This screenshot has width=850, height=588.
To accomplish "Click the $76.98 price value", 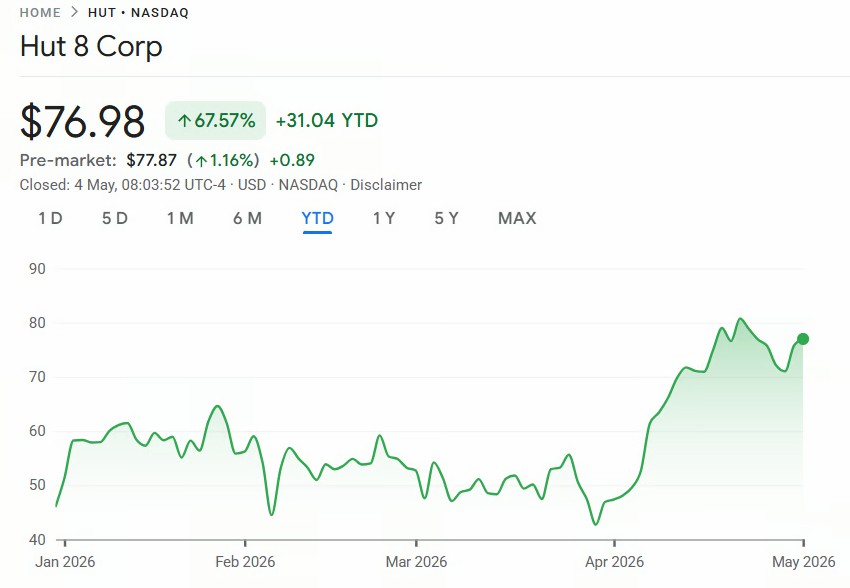I will (x=82, y=121).
